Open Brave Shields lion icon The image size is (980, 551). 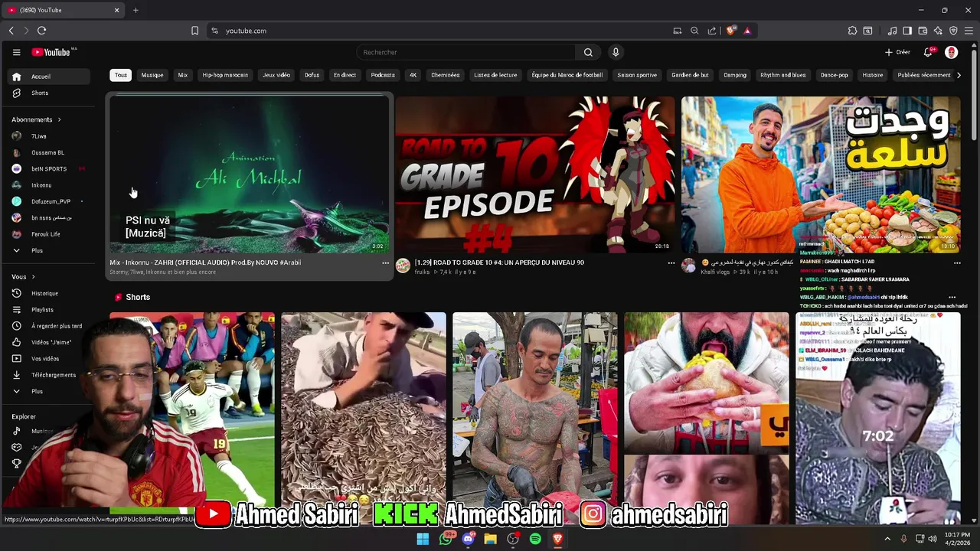pos(731,31)
